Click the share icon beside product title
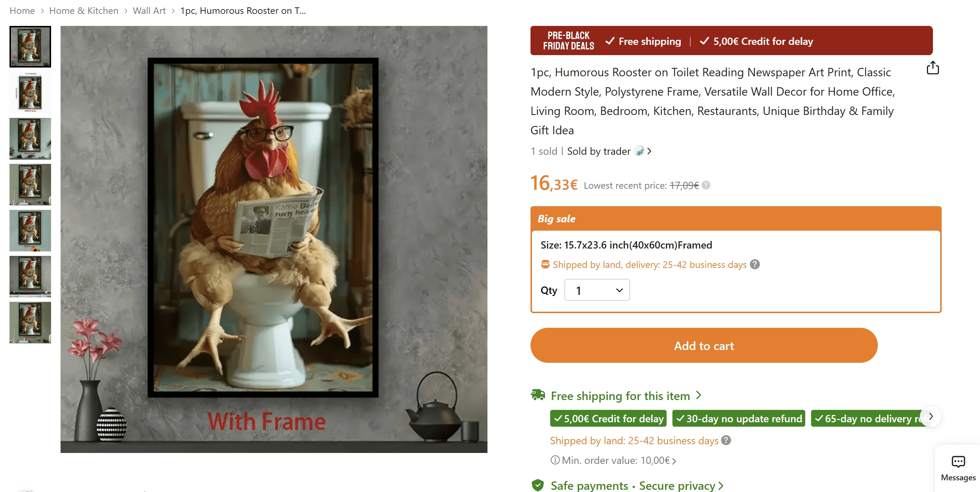This screenshot has width=980, height=492. point(933,68)
